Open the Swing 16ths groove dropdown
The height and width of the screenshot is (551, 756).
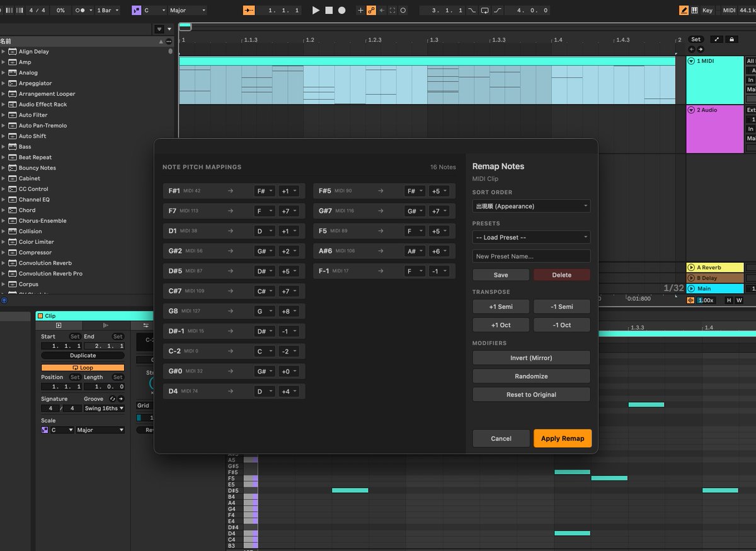coord(104,409)
